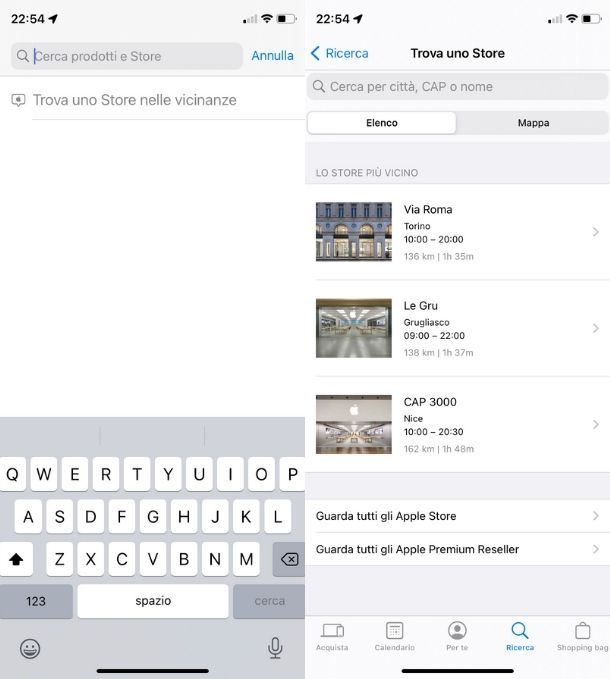Open the Per te tab
The height and width of the screenshot is (679, 610).
pyautogui.click(x=457, y=637)
